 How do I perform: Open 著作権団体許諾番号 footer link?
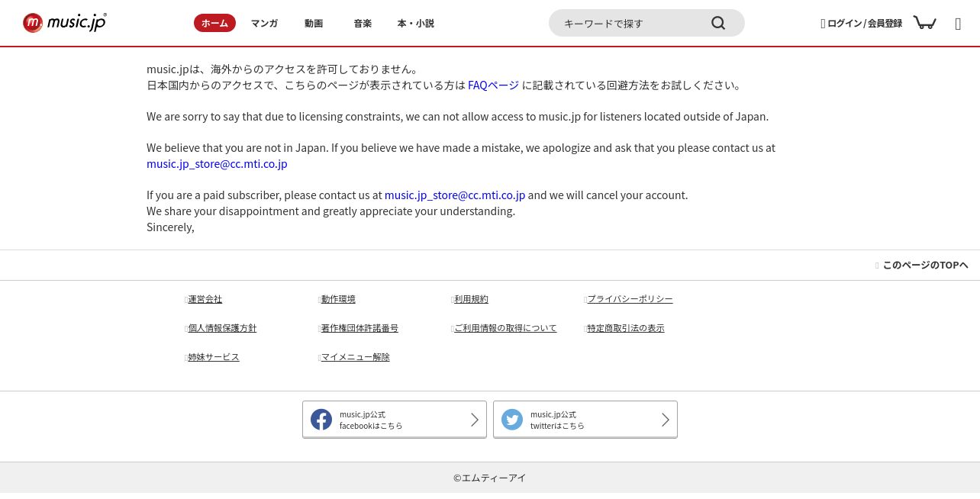(359, 328)
